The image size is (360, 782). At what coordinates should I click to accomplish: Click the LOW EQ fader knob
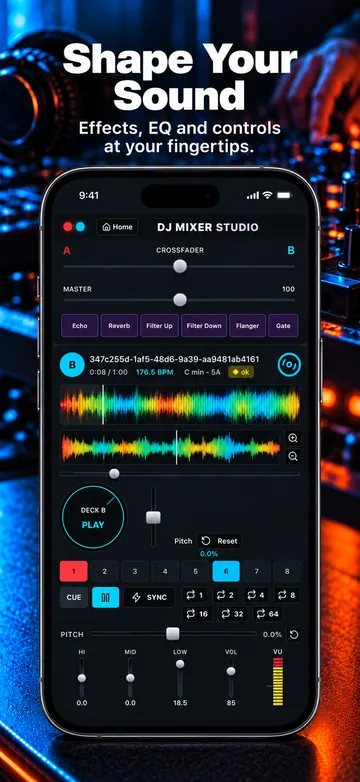tap(180, 664)
